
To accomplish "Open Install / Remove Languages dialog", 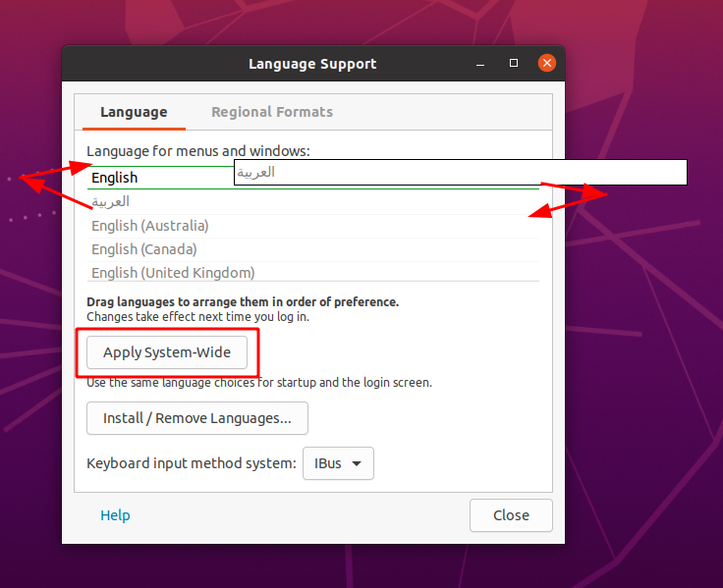I will [197, 418].
